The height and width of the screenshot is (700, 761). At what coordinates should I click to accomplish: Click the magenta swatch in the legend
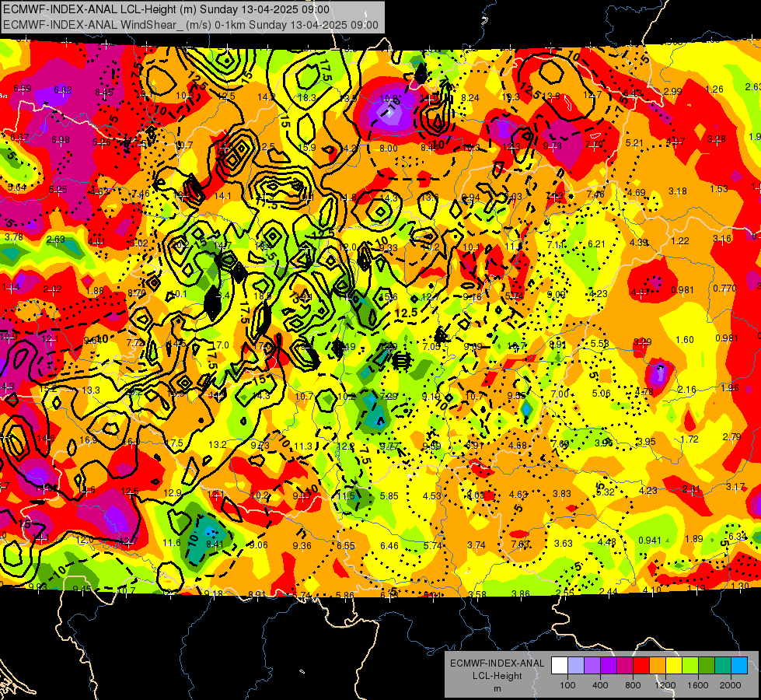pyautogui.click(x=625, y=666)
